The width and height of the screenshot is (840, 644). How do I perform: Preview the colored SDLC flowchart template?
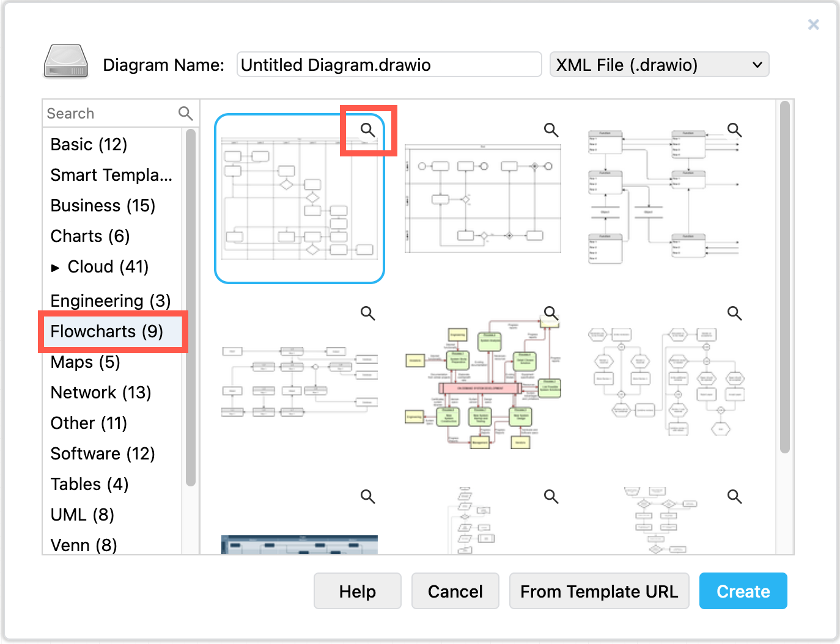click(x=551, y=313)
